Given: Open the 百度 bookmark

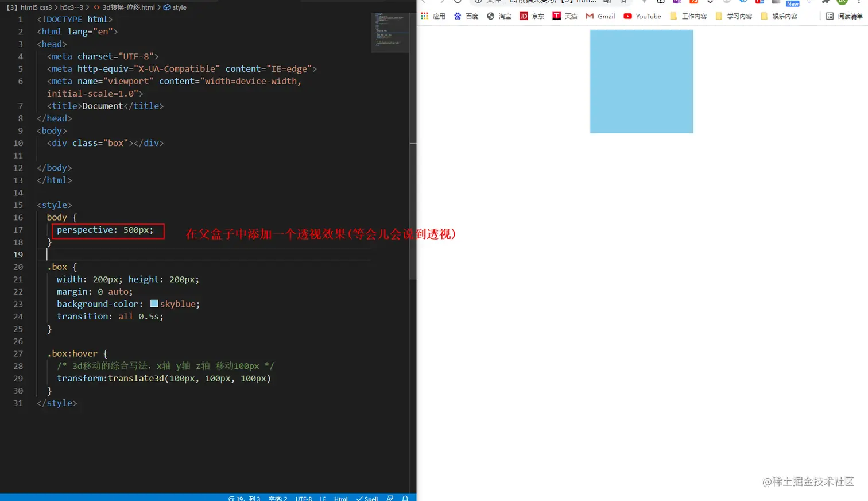Looking at the screenshot, I should [x=466, y=16].
